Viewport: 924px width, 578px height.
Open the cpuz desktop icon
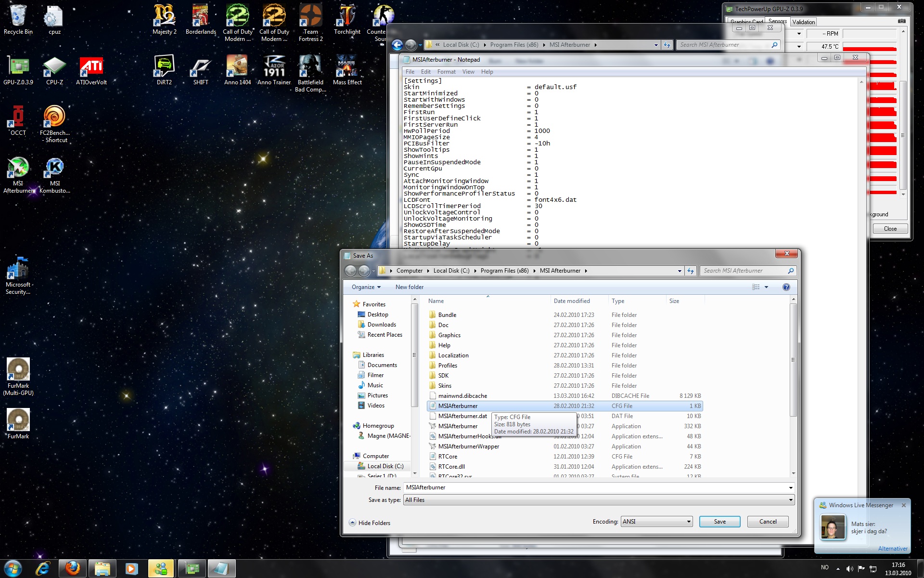[54, 19]
